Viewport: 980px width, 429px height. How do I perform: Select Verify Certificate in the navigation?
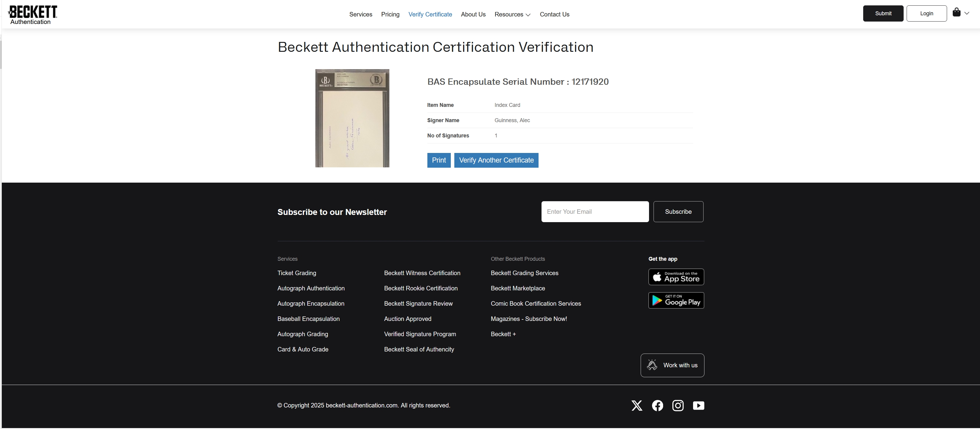(x=430, y=14)
